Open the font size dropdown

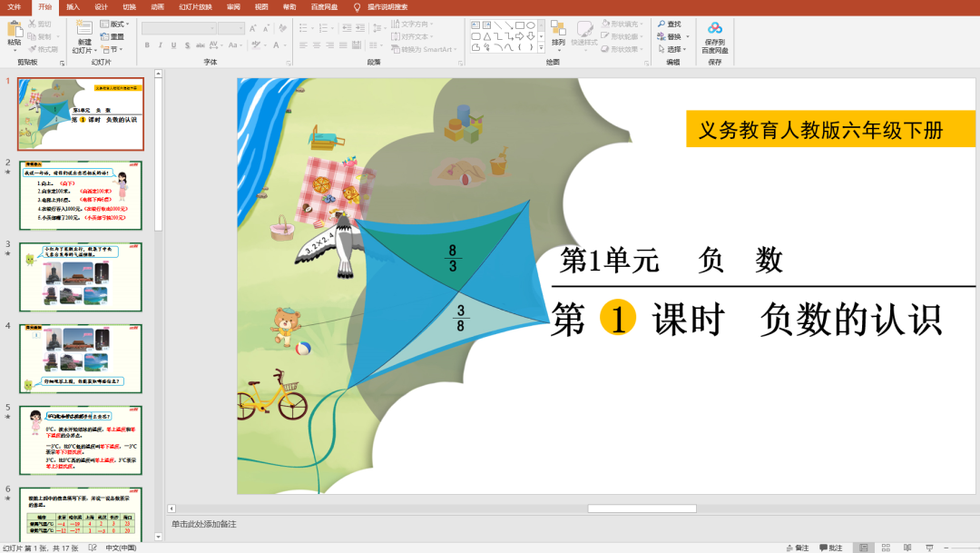pos(240,27)
